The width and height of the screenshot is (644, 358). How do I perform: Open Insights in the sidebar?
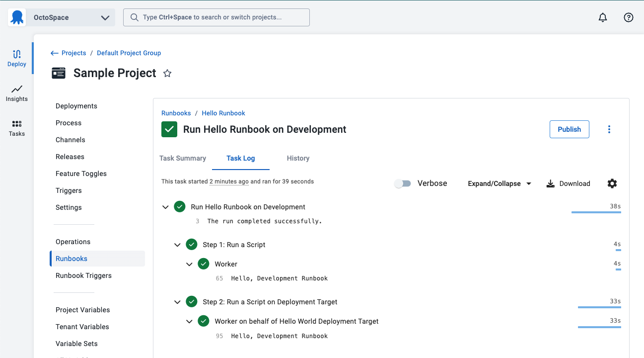click(17, 93)
